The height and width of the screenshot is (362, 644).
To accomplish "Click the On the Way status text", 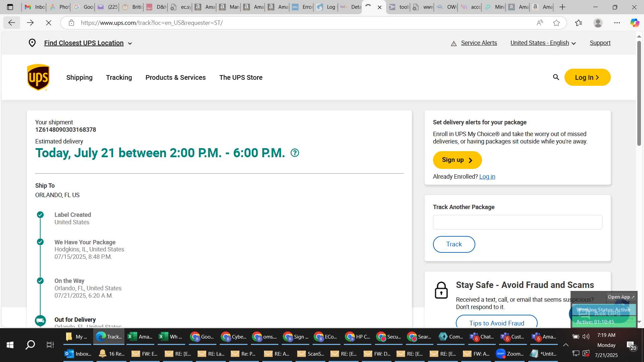I will pos(69,281).
